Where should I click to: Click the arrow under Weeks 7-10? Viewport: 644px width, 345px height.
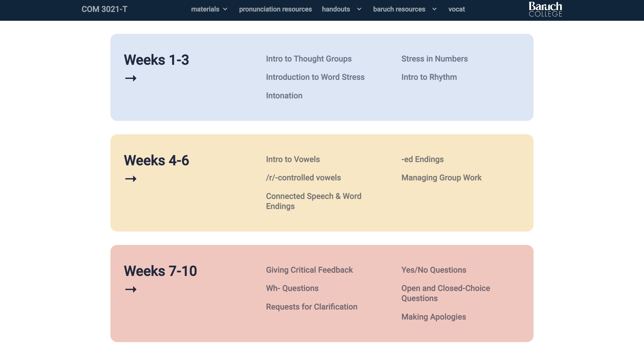tap(131, 289)
